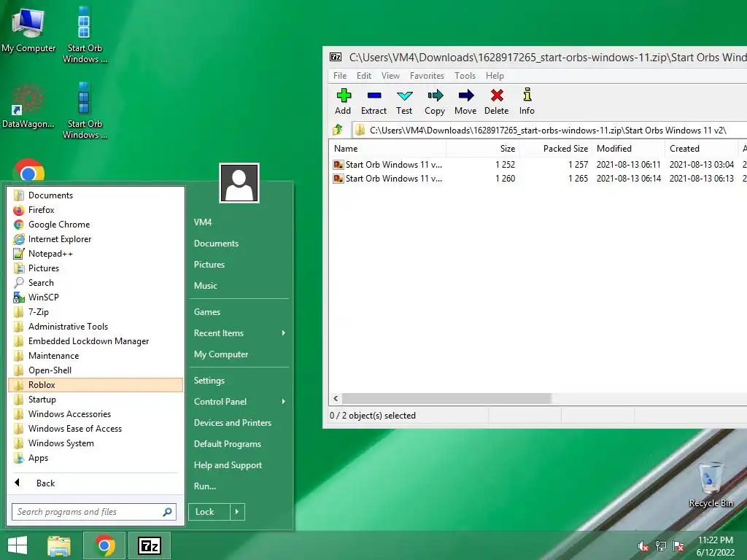Image resolution: width=747 pixels, height=560 pixels.
Task: Expand the Windows Accessories folder
Action: pos(96,414)
